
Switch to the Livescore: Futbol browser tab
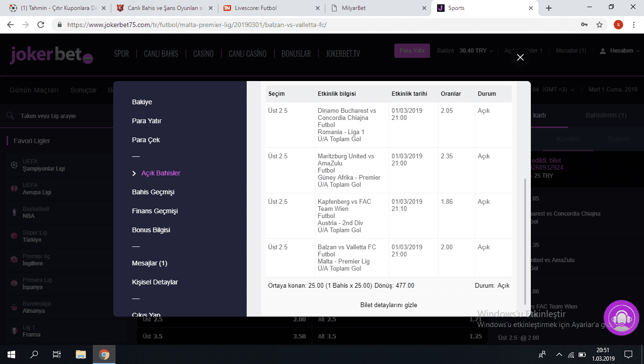click(271, 8)
